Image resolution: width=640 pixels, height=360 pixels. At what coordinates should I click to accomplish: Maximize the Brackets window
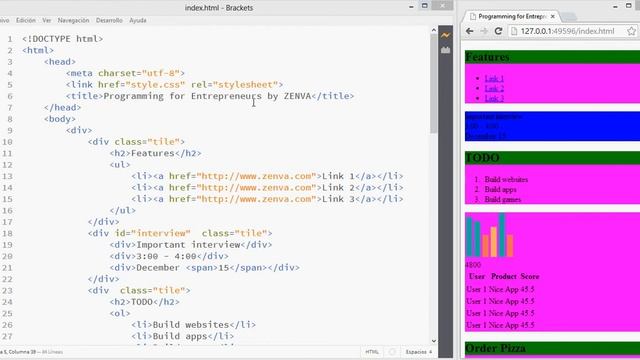(424, 6)
